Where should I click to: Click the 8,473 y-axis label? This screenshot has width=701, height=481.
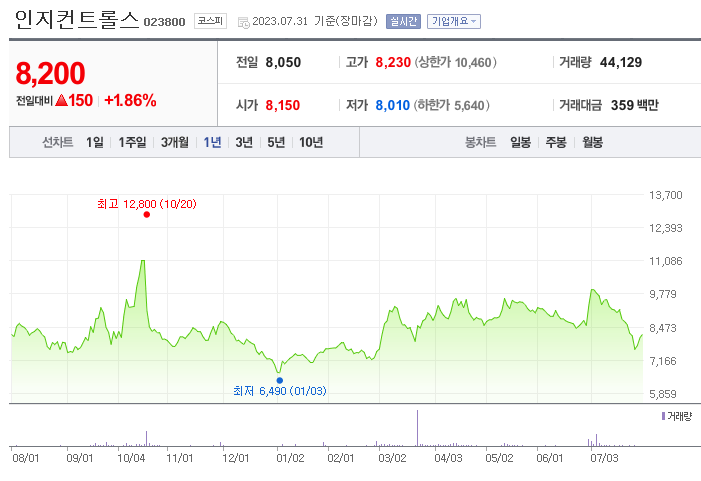pos(663,328)
